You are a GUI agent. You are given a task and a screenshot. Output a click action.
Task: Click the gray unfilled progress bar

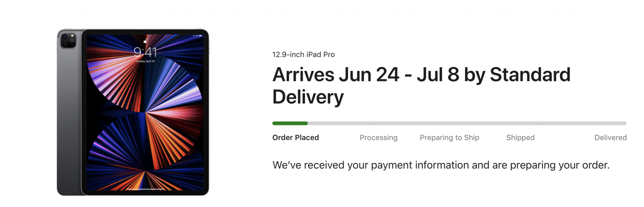point(467,123)
